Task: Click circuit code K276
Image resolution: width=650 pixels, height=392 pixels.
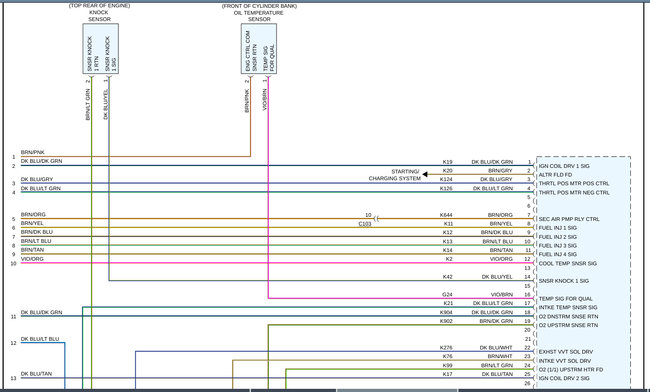Action: click(x=446, y=348)
